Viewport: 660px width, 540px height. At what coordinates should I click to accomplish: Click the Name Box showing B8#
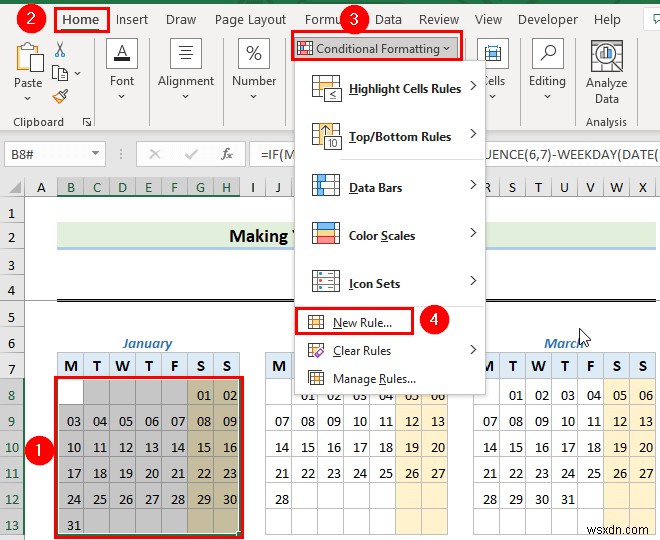[55, 154]
